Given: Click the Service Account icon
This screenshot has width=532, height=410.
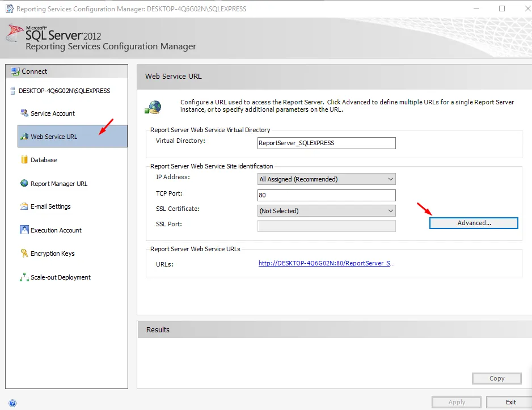Looking at the screenshot, I should pos(24,113).
